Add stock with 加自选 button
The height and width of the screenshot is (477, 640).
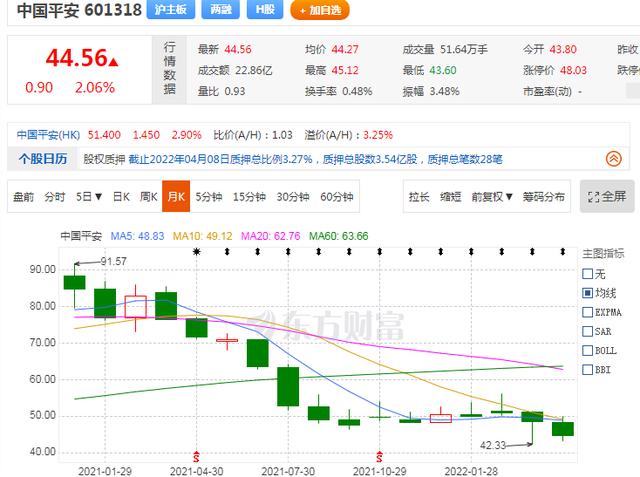(320, 10)
